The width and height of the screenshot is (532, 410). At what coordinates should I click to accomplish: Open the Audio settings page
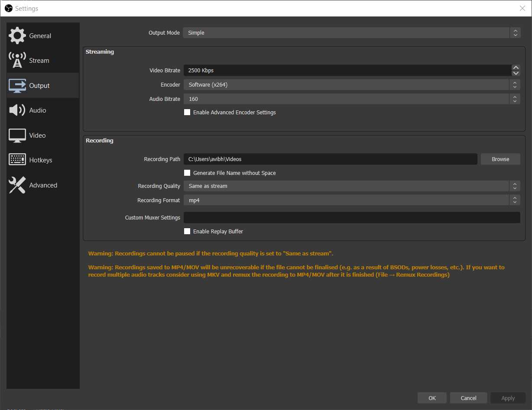point(37,110)
